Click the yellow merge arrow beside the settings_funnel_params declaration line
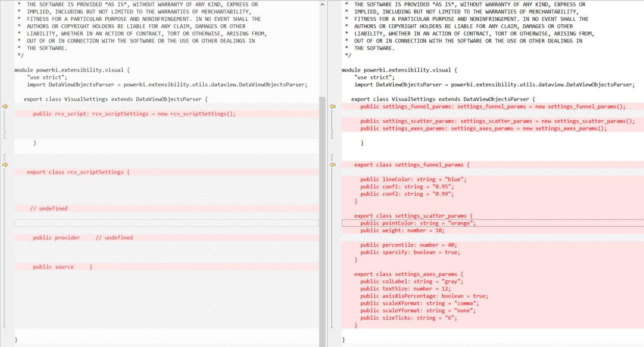This screenshot has width=644, height=347. (x=333, y=106)
